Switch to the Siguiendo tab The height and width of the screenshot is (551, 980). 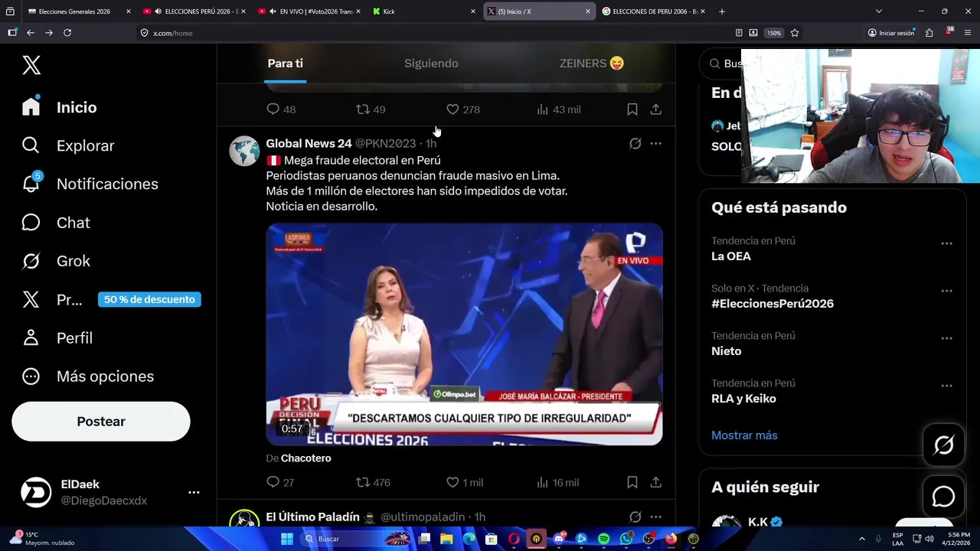point(431,64)
